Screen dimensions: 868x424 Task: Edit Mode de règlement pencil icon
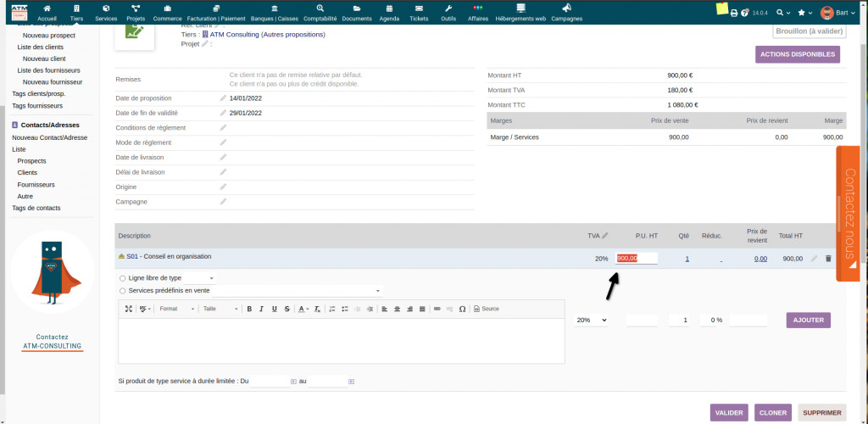[x=223, y=142]
